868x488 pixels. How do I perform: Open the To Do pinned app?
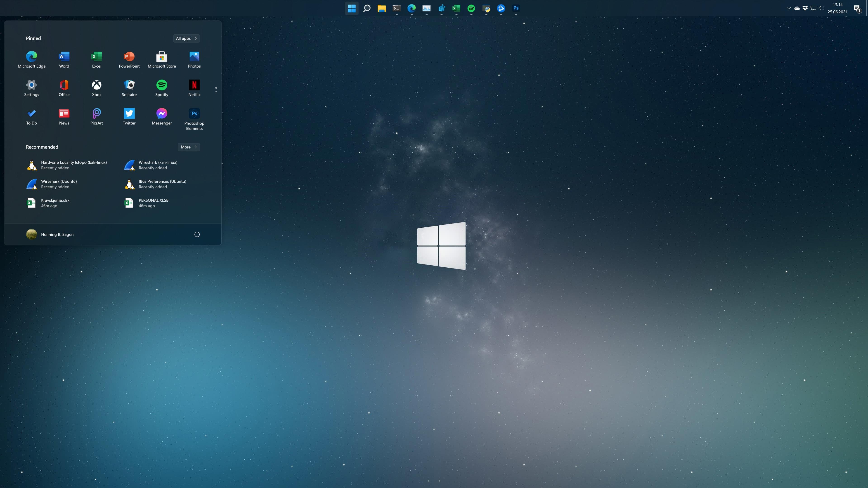32,117
